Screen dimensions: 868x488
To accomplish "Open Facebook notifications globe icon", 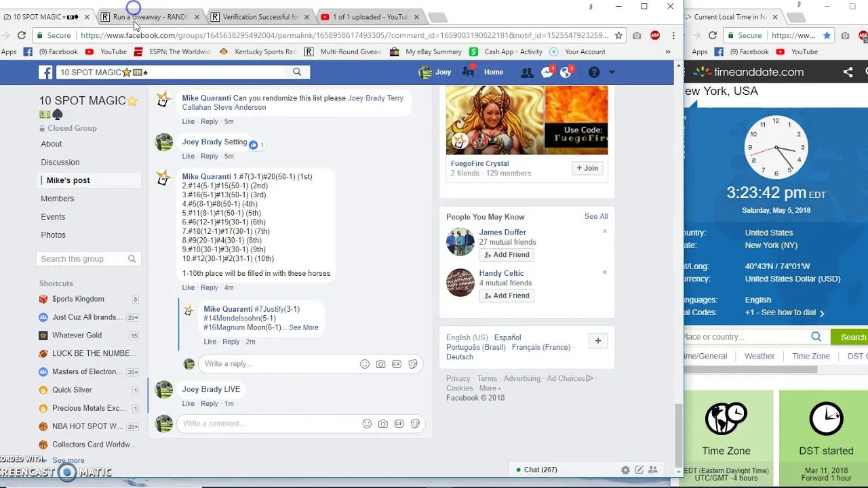I will [566, 72].
